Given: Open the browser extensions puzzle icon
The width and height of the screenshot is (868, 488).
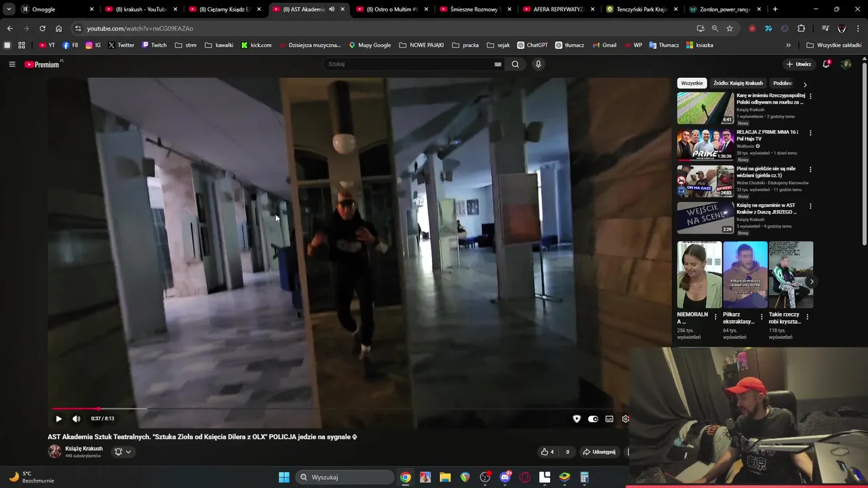Looking at the screenshot, I should pos(801,28).
